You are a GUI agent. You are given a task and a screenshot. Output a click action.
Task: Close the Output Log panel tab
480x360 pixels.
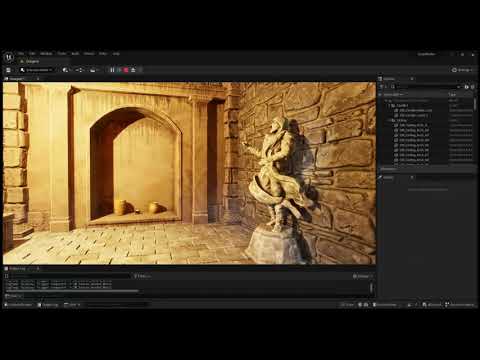pyautogui.click(x=38, y=268)
